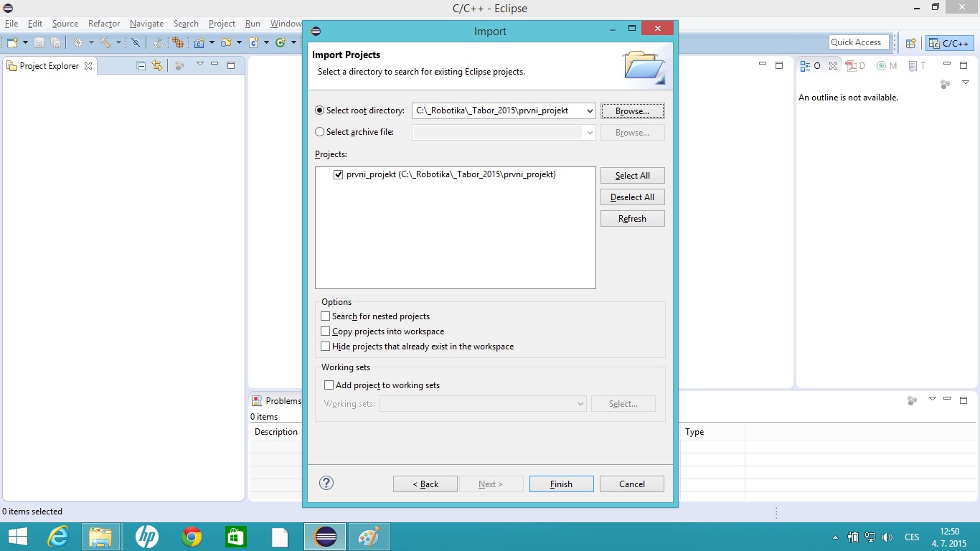Image resolution: width=980 pixels, height=551 pixels.
Task: Expand the root directory path dropdown
Action: coord(589,111)
